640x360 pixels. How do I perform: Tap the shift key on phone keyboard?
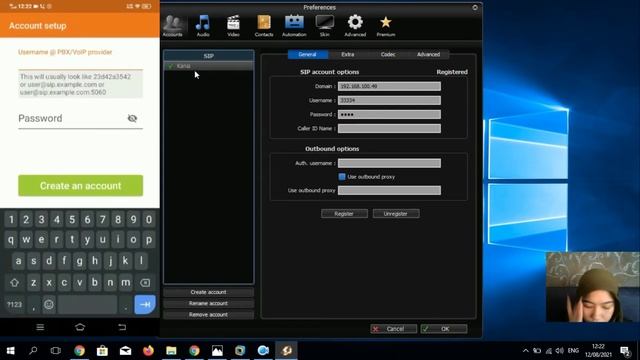[14, 282]
